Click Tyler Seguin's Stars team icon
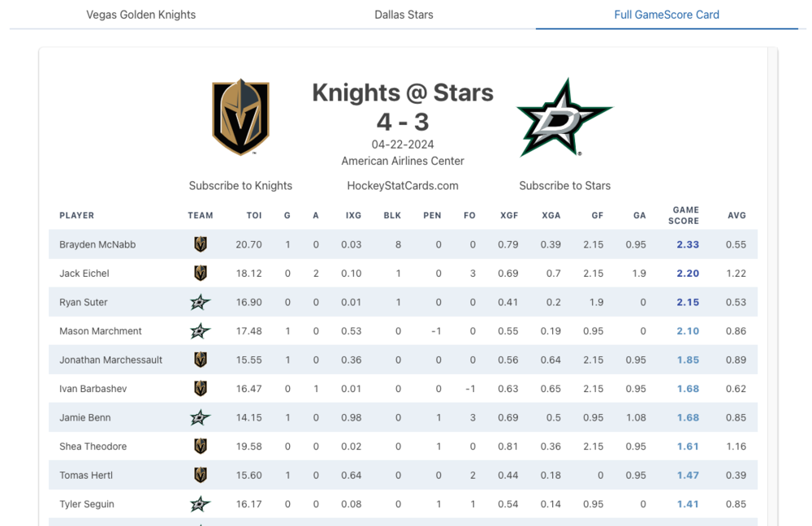The width and height of the screenshot is (812, 526). point(201,504)
